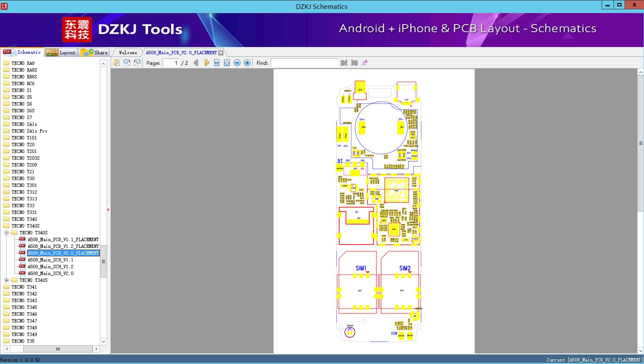
Task: Select the TECNO T203S folder
Action: pos(25,158)
